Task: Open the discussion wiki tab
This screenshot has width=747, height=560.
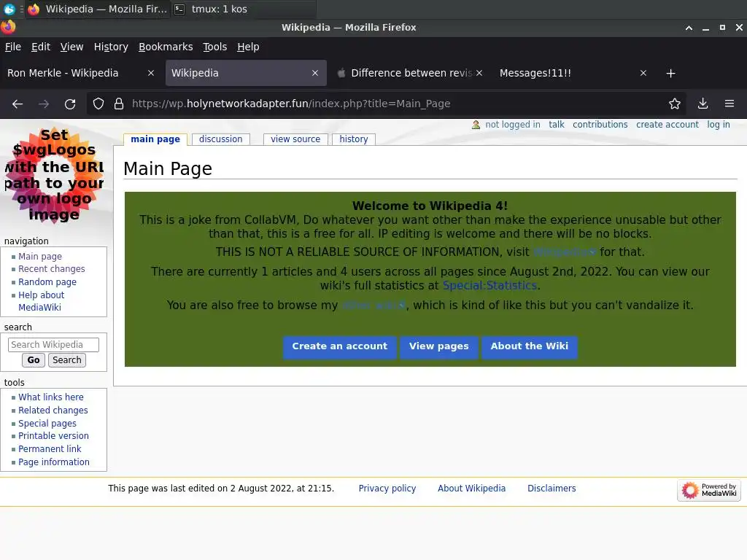Action: (x=220, y=139)
